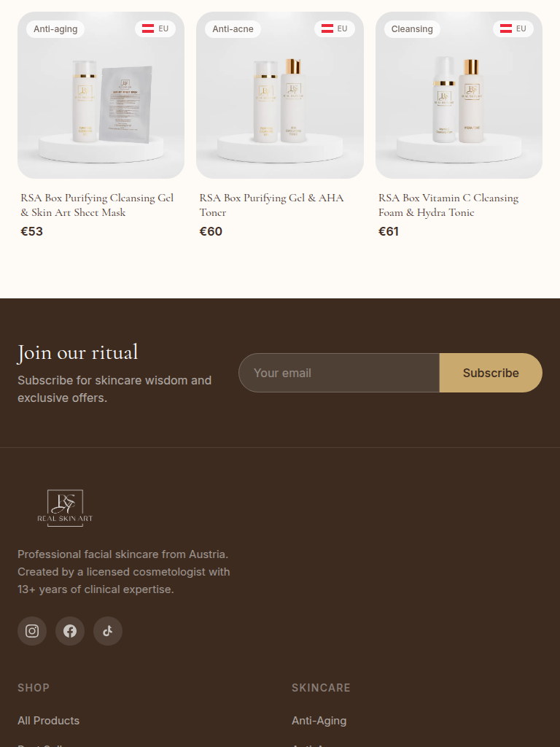
Task: Open Purifying Cleansing Gel & Sheet Mask image
Action: click(101, 96)
